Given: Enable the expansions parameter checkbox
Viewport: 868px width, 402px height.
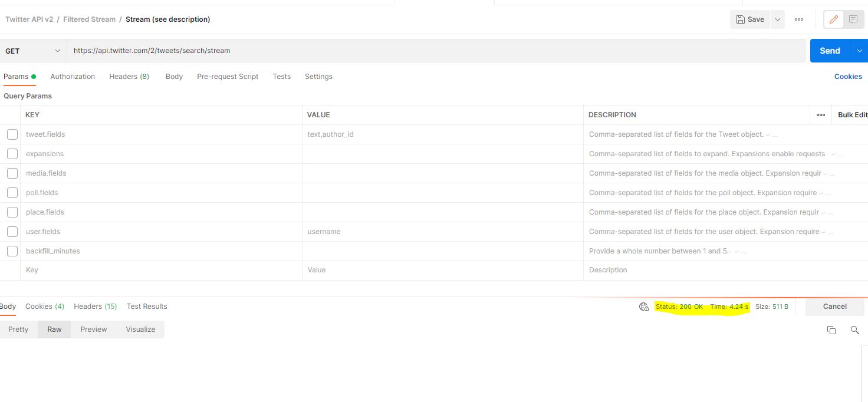Looking at the screenshot, I should (12, 154).
